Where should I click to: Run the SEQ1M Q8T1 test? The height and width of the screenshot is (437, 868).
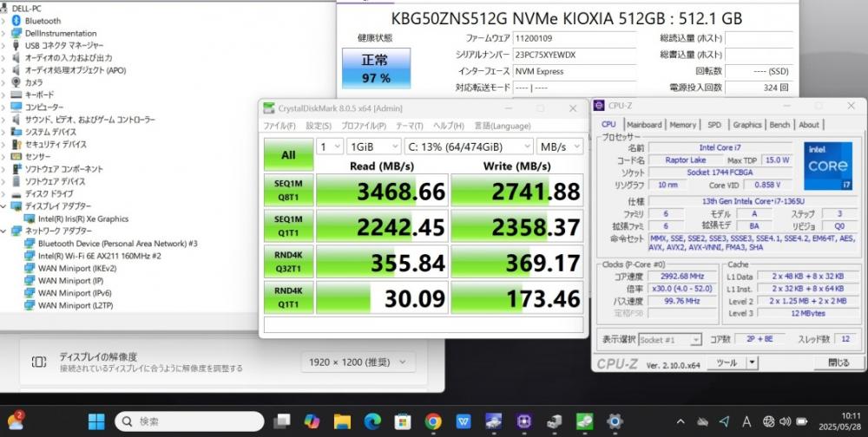pyautogui.click(x=288, y=190)
